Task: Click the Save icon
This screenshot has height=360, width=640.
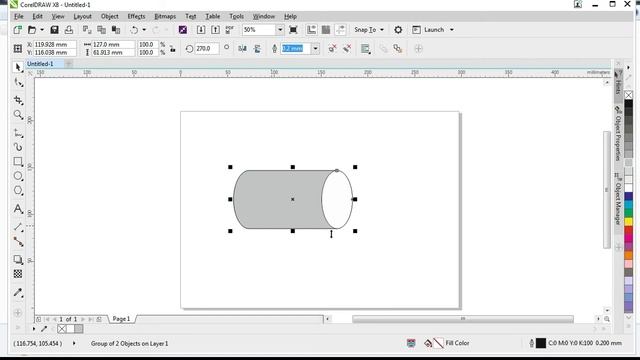Action: (54, 30)
